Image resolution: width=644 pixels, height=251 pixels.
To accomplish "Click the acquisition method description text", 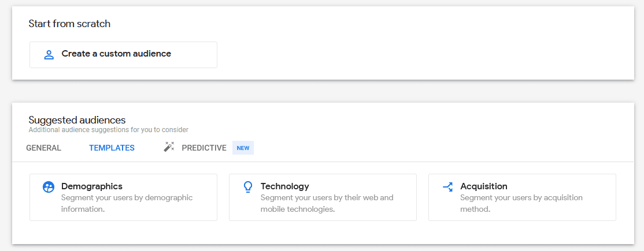I will point(521,204).
